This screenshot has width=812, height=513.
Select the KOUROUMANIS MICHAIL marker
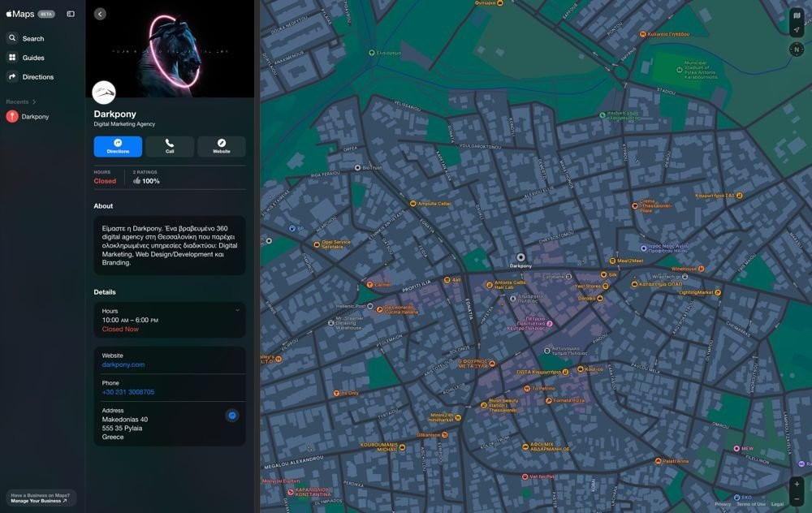[x=403, y=447]
